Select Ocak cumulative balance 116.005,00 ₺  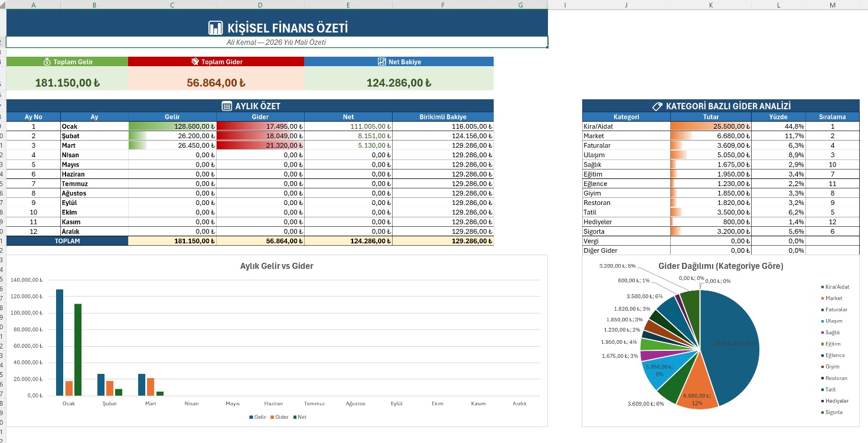(x=443, y=126)
